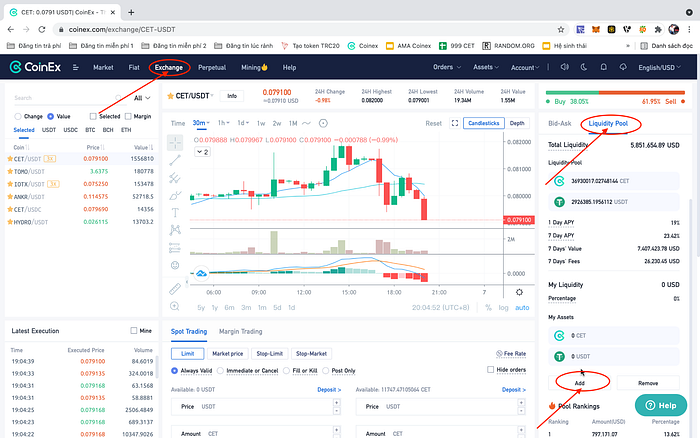Screen dimensions: 700x438
Task: Toggle fullscreen chart mode
Action: (455, 123)
